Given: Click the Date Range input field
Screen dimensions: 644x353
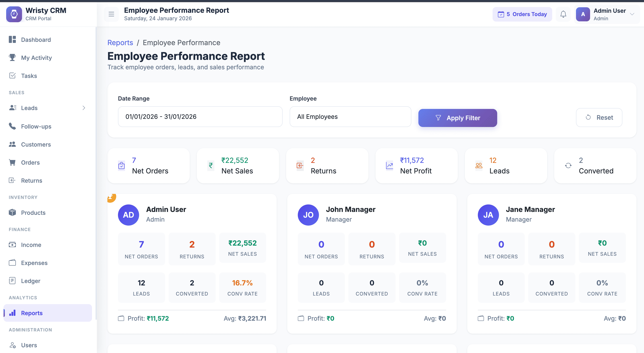Looking at the screenshot, I should tap(200, 117).
